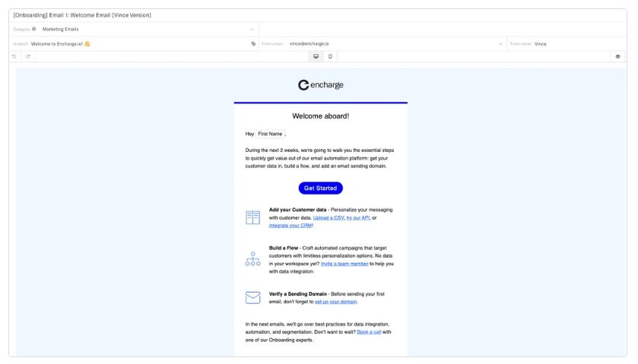The height and width of the screenshot is (364, 638).
Task: Select the flow diagram icon
Action: 252,259
